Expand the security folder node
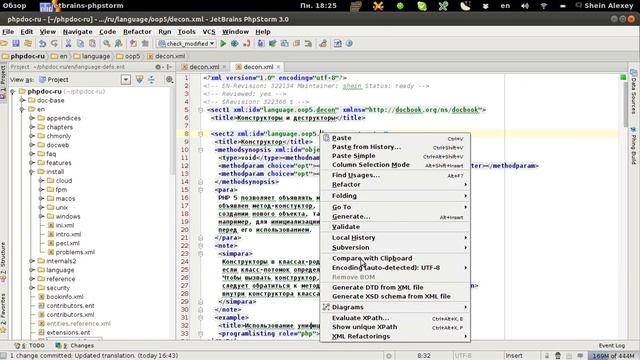This screenshot has height=360, width=640. point(32,288)
